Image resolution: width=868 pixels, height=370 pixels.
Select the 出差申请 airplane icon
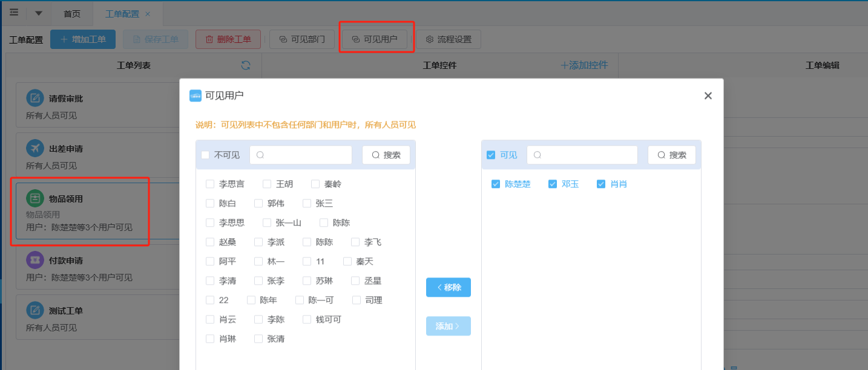pyautogui.click(x=35, y=148)
